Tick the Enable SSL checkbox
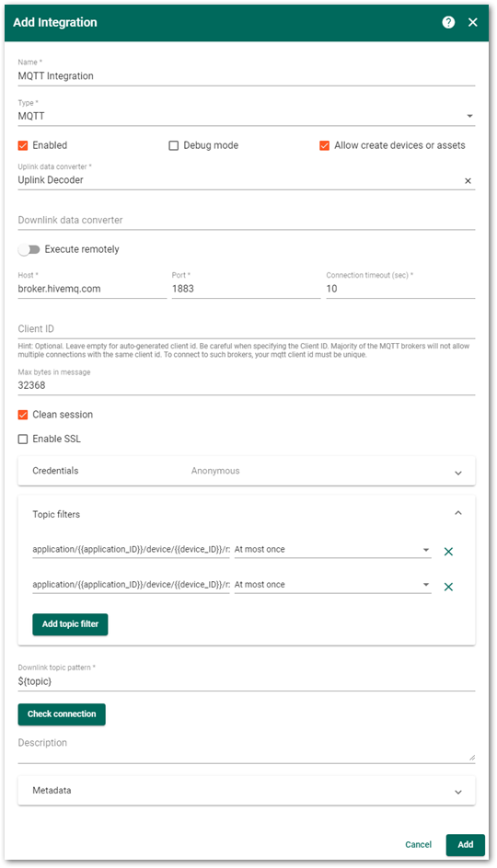Viewport: 497px width, 868px height. (23, 439)
